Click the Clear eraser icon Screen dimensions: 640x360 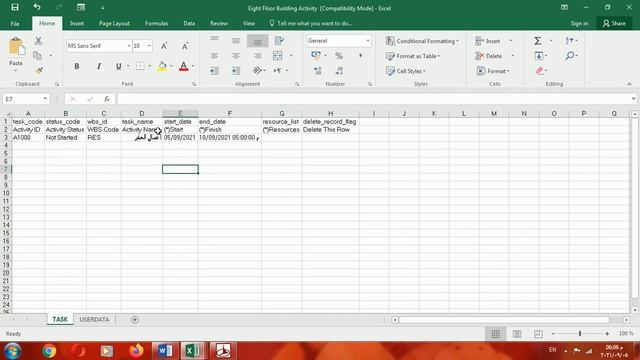pyautogui.click(x=540, y=71)
